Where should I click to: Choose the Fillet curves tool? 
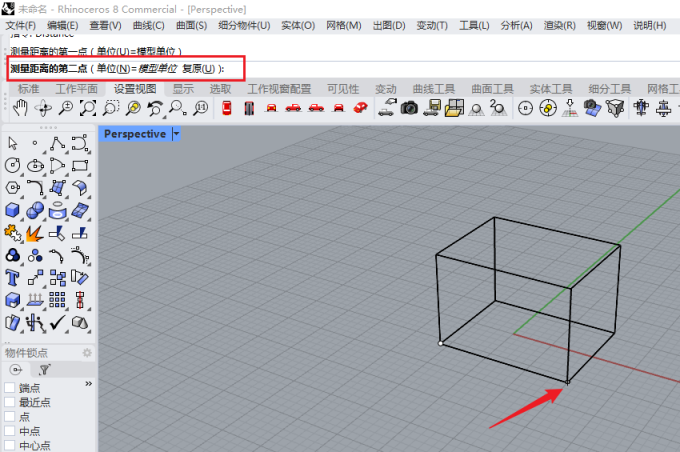(35, 188)
